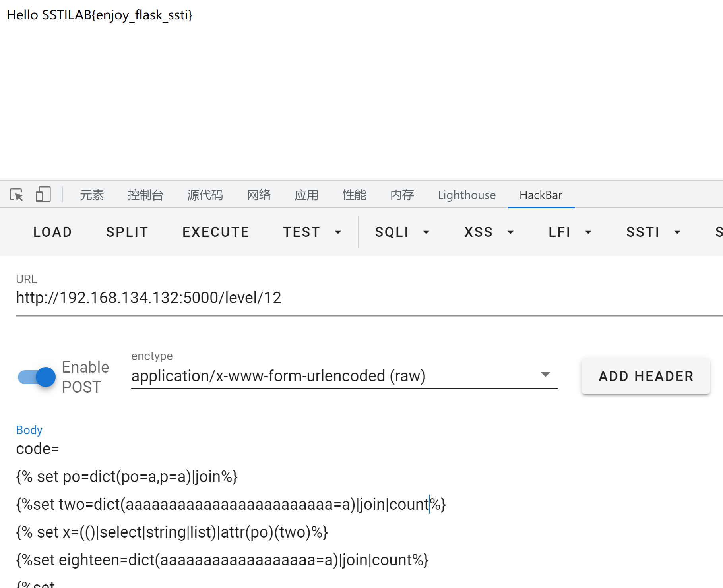The image size is (723, 588).
Task: Open the 源代码 (Sources) tab
Action: 205,195
